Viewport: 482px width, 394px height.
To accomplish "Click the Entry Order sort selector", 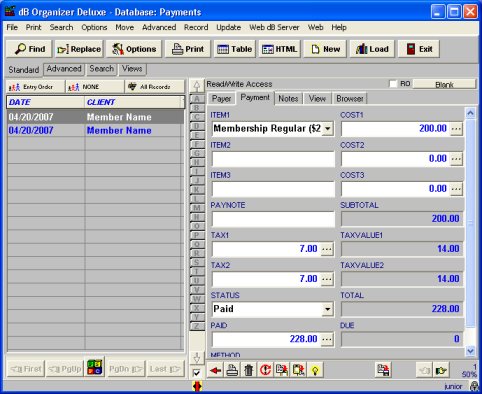I will [x=36, y=87].
